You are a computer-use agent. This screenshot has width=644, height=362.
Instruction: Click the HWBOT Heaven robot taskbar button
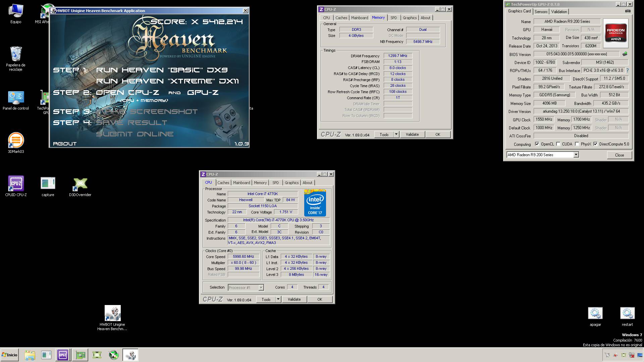click(130, 355)
